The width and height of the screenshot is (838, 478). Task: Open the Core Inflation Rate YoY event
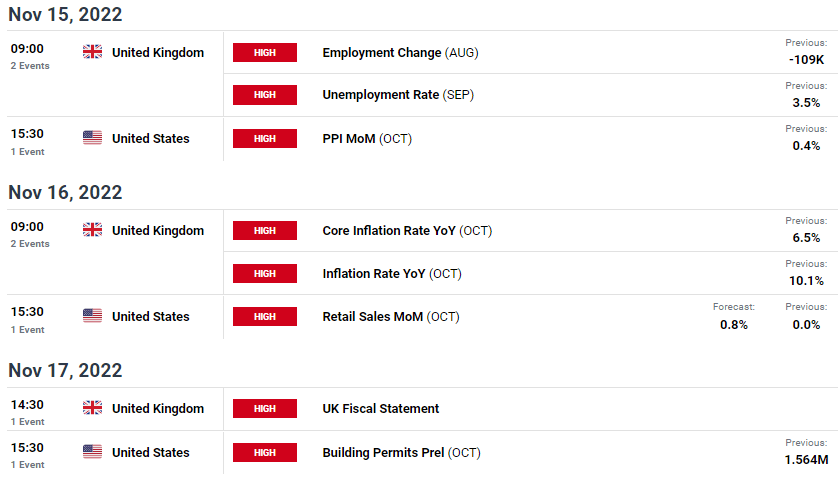pyautogui.click(x=407, y=230)
